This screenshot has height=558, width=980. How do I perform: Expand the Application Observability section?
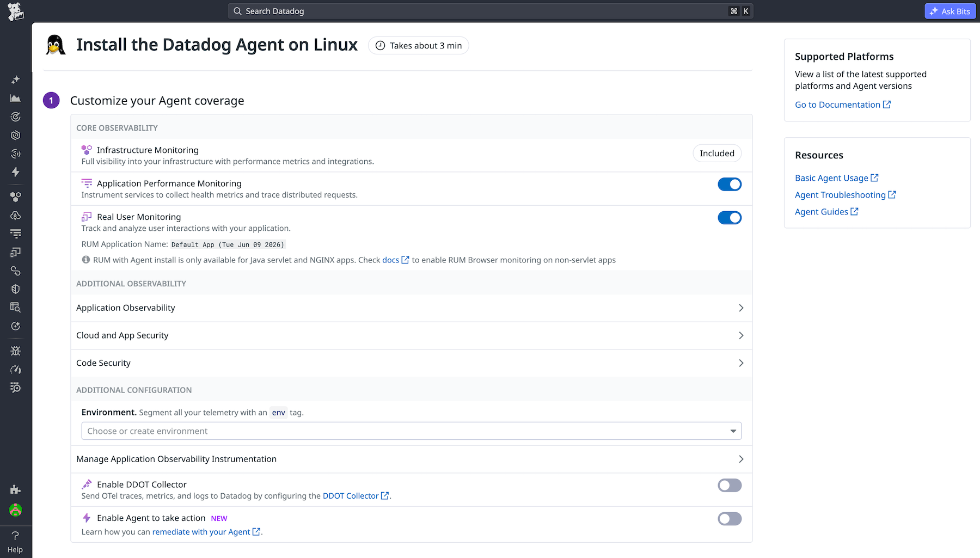click(x=412, y=308)
